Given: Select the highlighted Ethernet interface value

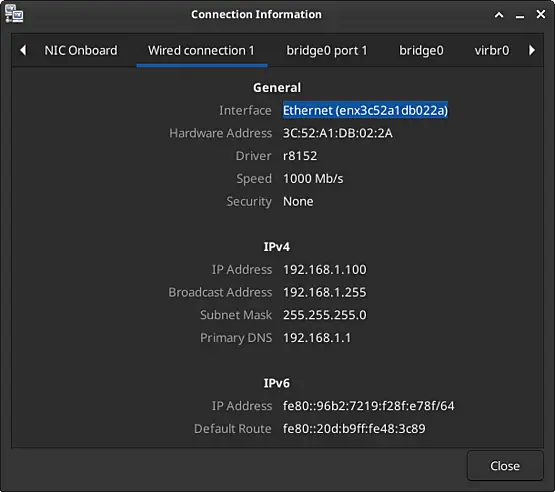Looking at the screenshot, I should point(365,110).
